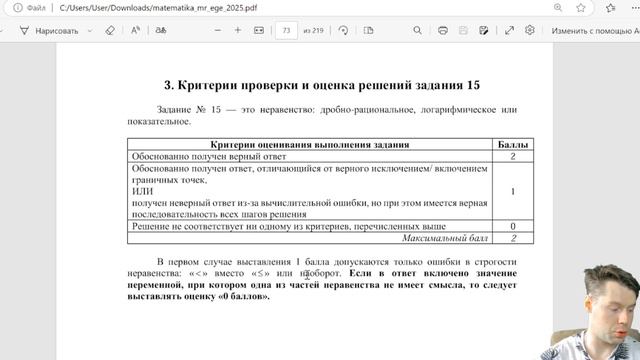Click the score cell '0' in the table
Viewport: 640px width, 360px height.
pos(513,226)
